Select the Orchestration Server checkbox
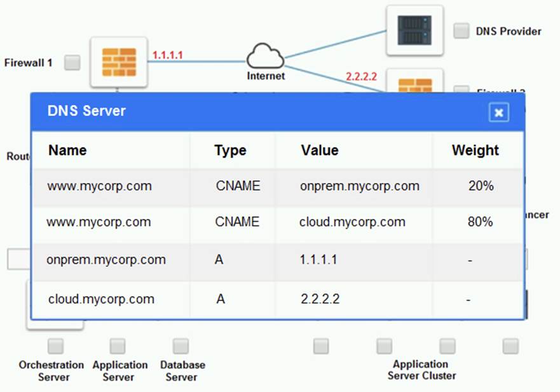560x392 pixels. coord(55,346)
